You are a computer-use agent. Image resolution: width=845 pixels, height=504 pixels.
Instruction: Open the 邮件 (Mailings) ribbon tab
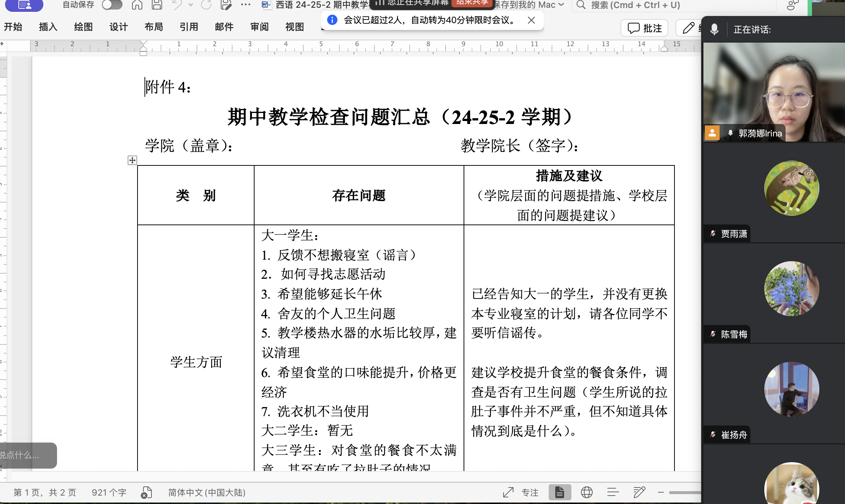(224, 27)
